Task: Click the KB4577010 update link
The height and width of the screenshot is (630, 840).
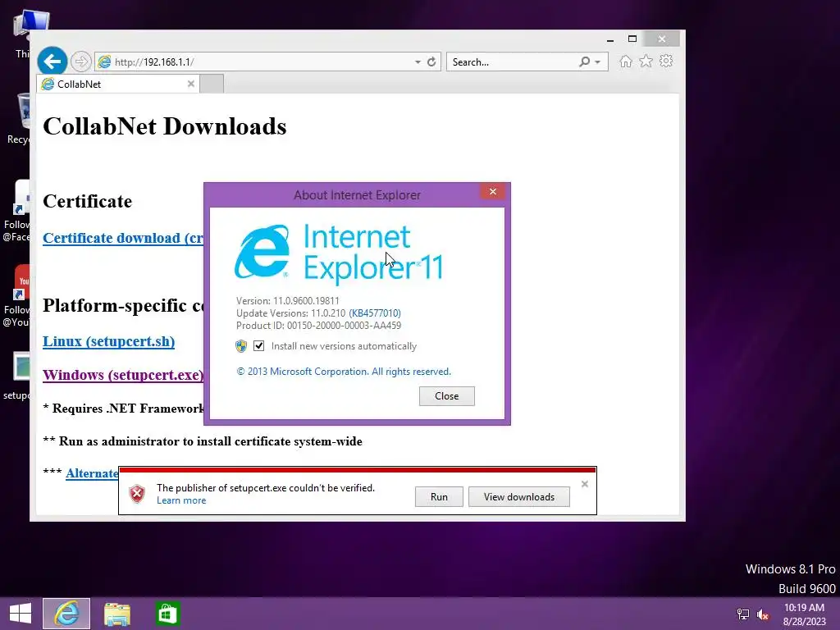Action: click(x=374, y=313)
